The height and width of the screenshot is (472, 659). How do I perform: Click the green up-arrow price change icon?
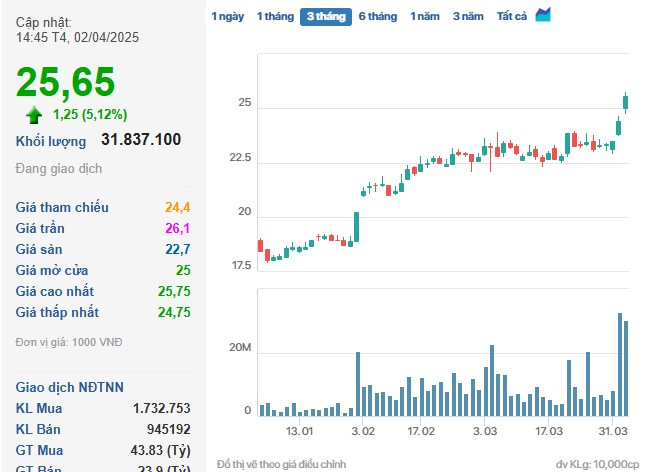[34, 115]
